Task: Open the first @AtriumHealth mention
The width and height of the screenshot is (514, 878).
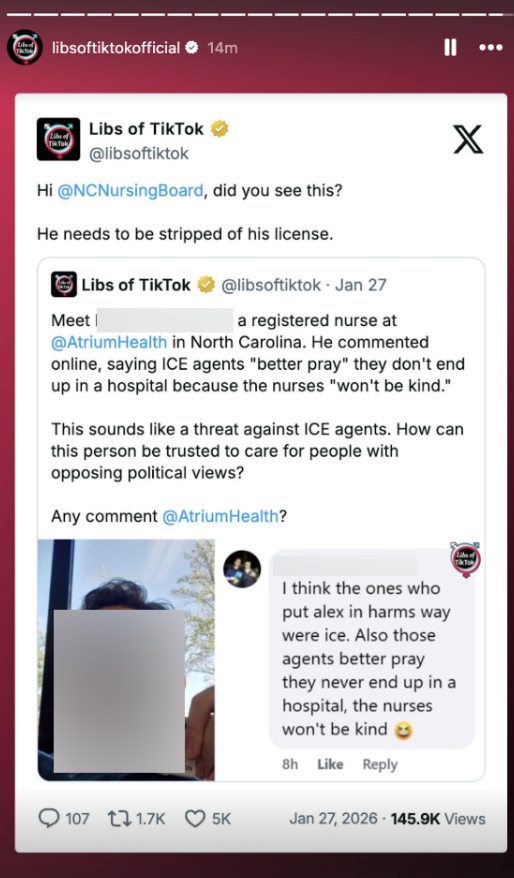Action: [109, 342]
